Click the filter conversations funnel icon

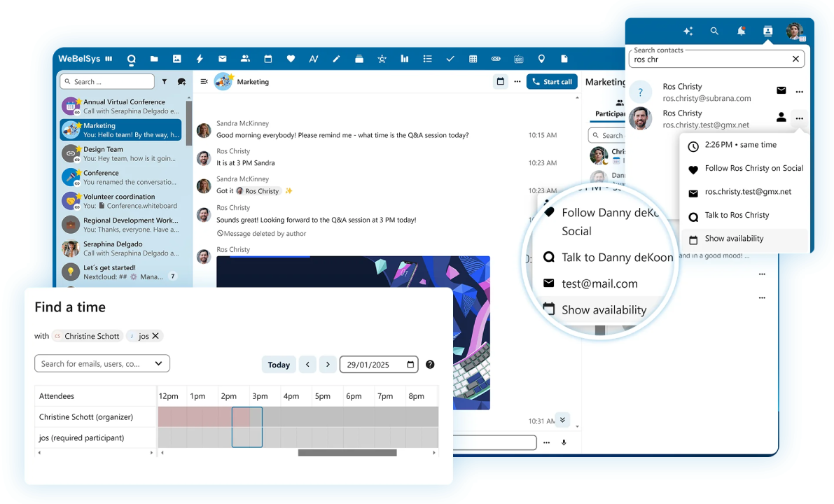[165, 82]
